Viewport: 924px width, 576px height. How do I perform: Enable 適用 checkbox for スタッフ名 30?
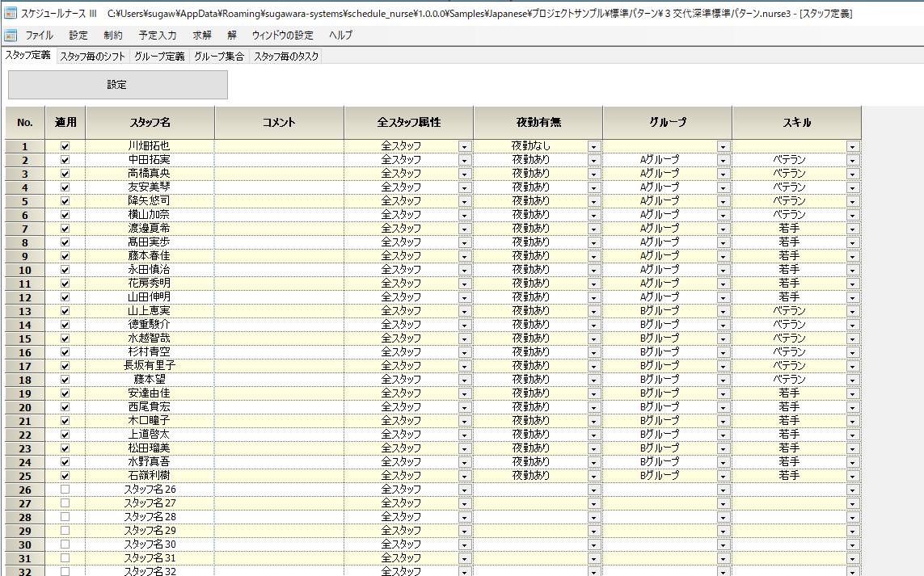click(x=65, y=544)
